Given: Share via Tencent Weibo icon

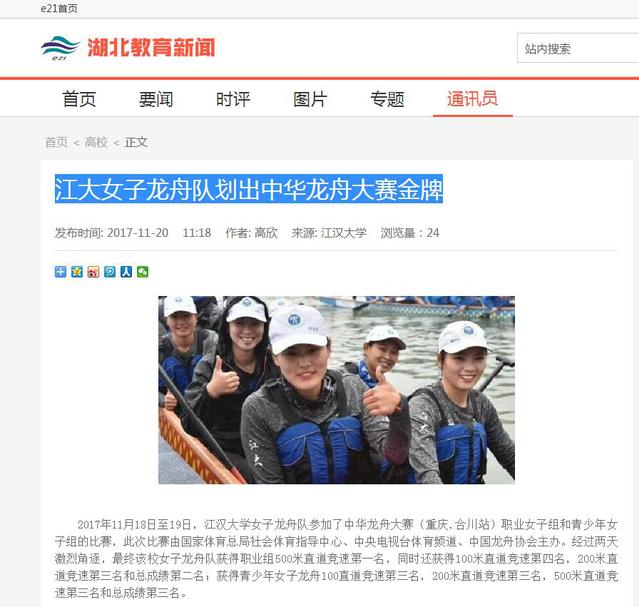Looking at the screenshot, I should (110, 271).
